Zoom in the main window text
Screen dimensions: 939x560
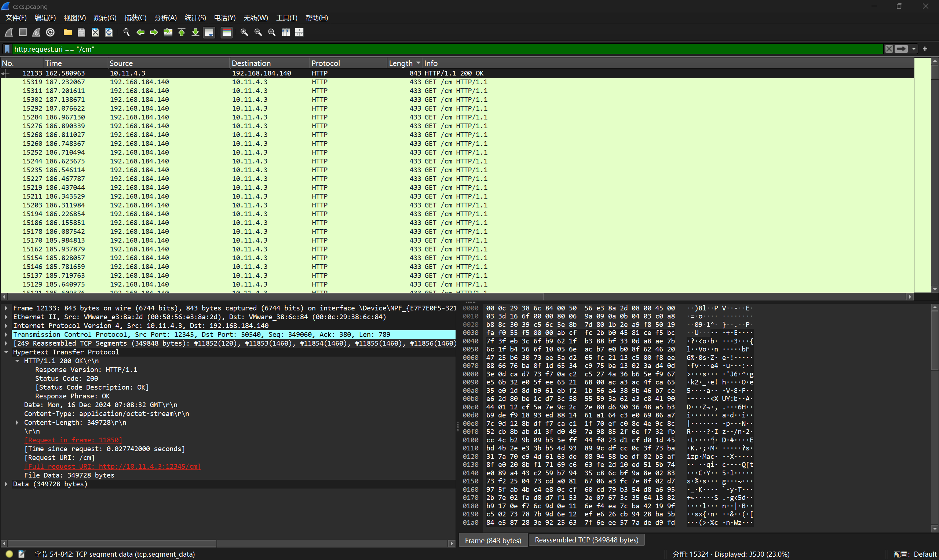pos(244,33)
